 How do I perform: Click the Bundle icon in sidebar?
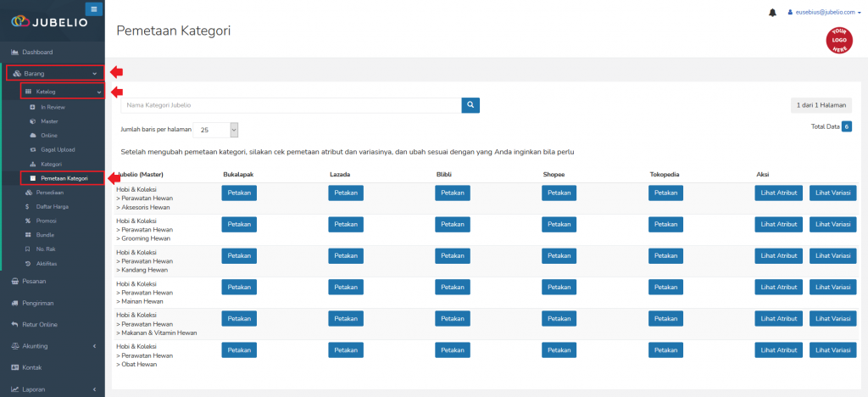click(x=28, y=235)
